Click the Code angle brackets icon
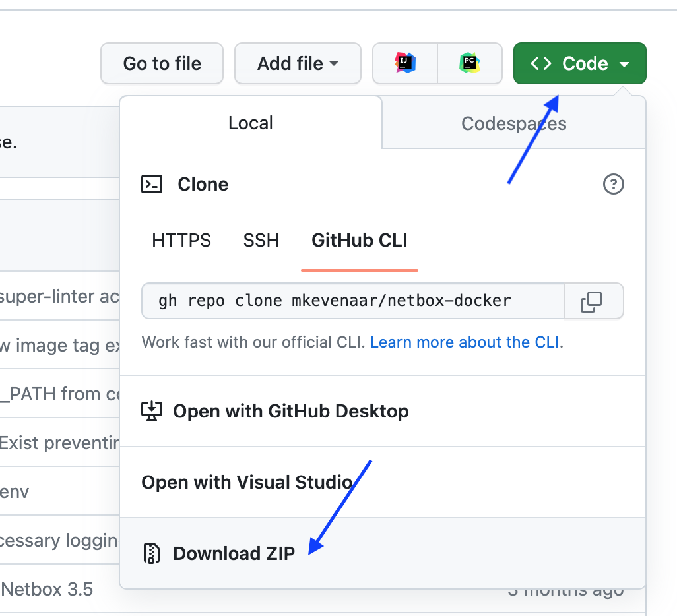The width and height of the screenshot is (677, 616). pyautogui.click(x=542, y=63)
